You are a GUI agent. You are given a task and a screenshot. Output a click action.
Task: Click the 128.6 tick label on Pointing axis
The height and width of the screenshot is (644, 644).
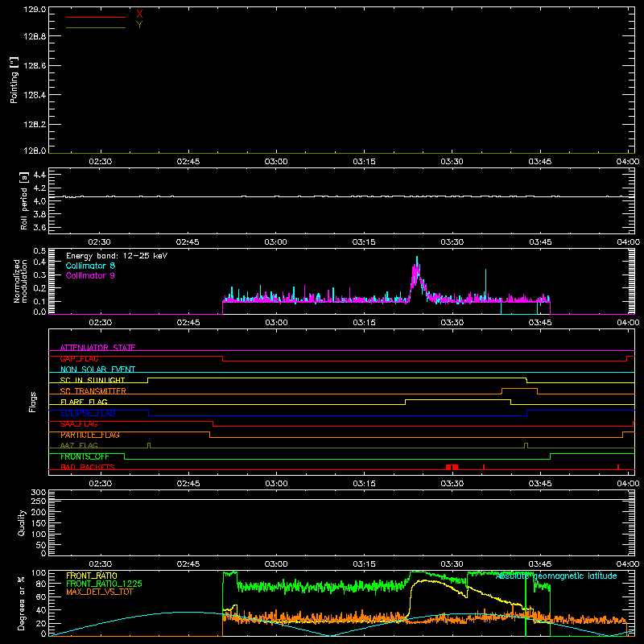tap(35, 66)
